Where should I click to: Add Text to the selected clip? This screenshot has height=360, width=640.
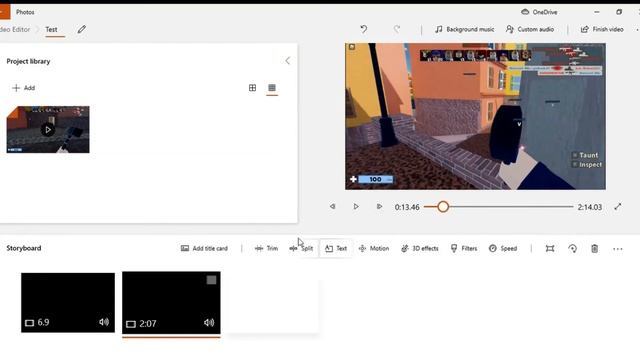[x=336, y=248]
